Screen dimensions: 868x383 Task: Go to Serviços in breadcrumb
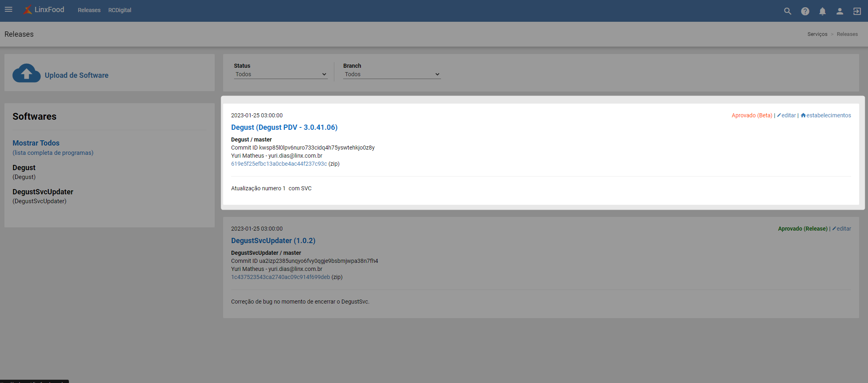tap(817, 34)
